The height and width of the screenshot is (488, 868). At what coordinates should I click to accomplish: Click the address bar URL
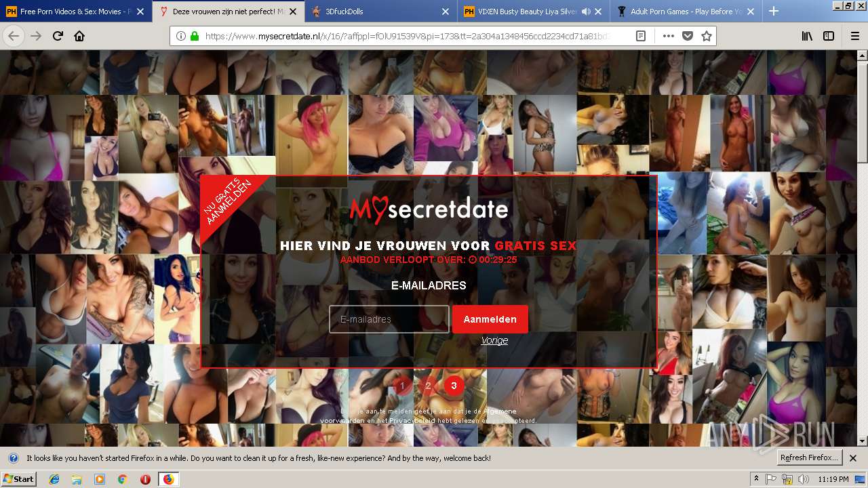(x=407, y=36)
